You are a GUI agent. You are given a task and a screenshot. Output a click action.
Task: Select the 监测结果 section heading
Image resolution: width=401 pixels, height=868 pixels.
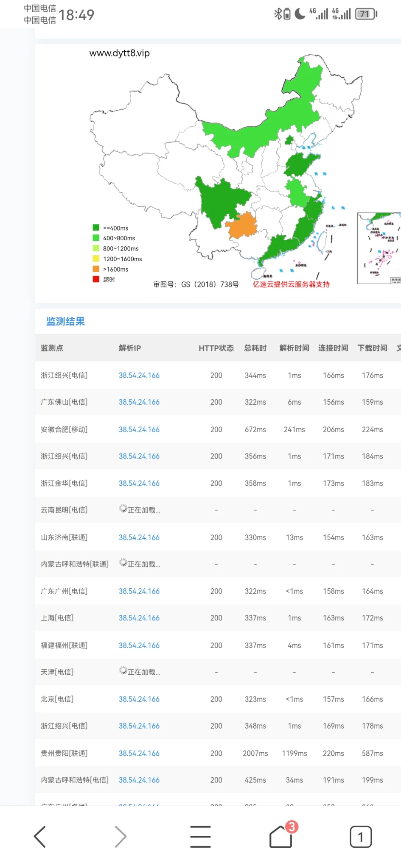point(65,322)
